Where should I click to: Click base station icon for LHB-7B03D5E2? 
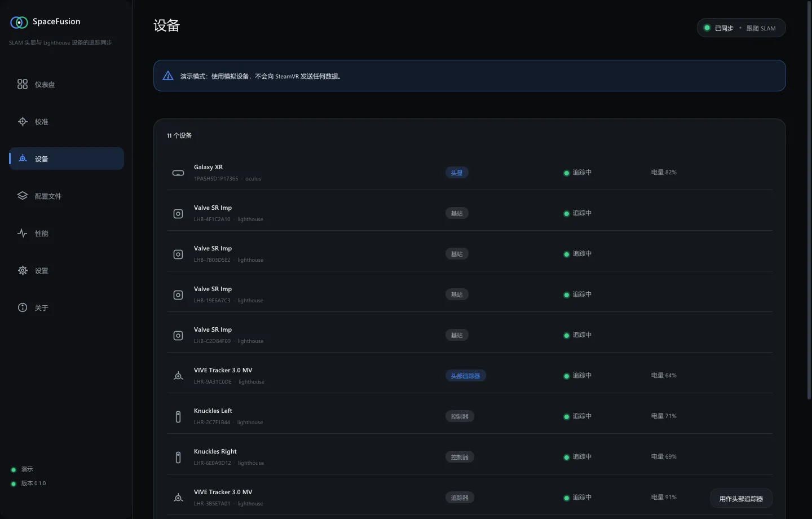(x=178, y=254)
